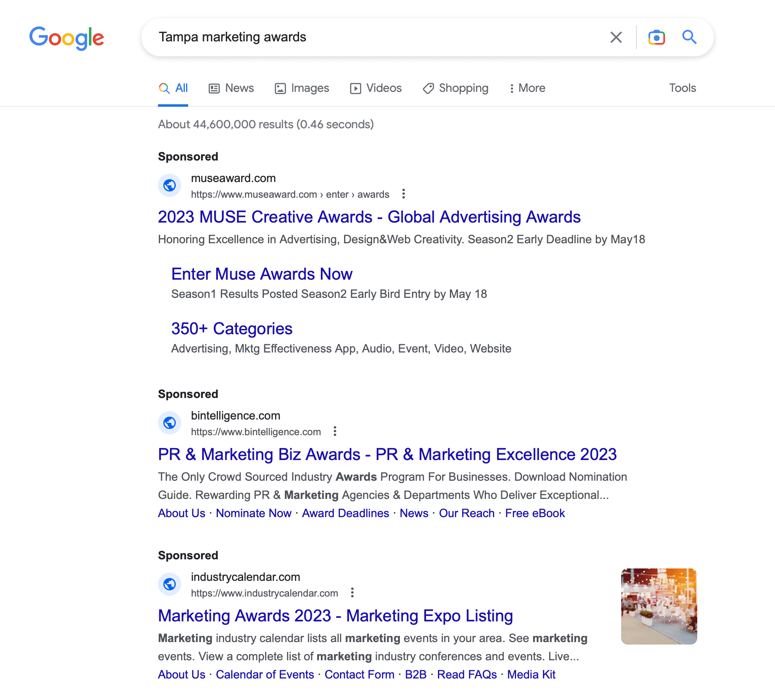Click inside the search input field
The height and width of the screenshot is (700, 775).
tap(372, 37)
